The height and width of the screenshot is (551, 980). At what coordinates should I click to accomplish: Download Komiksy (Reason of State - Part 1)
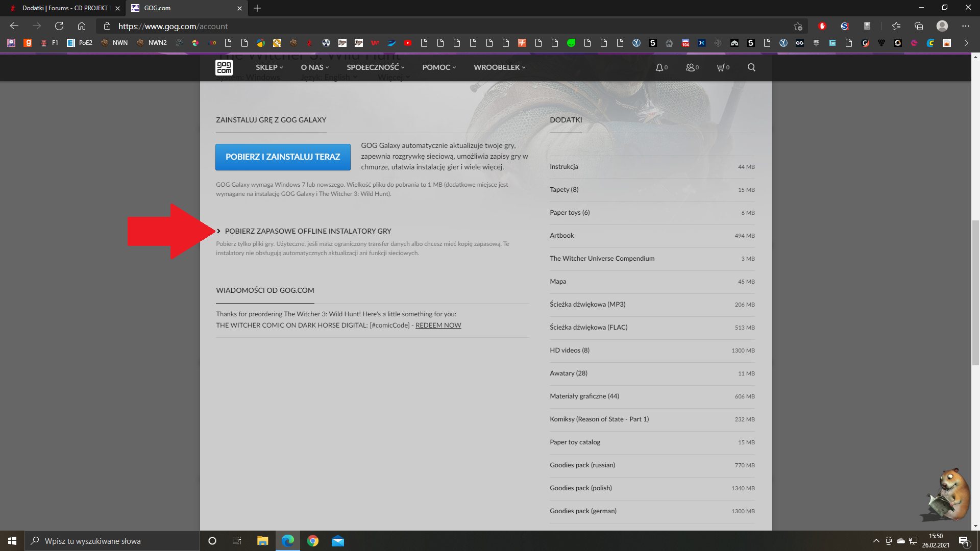click(x=652, y=419)
